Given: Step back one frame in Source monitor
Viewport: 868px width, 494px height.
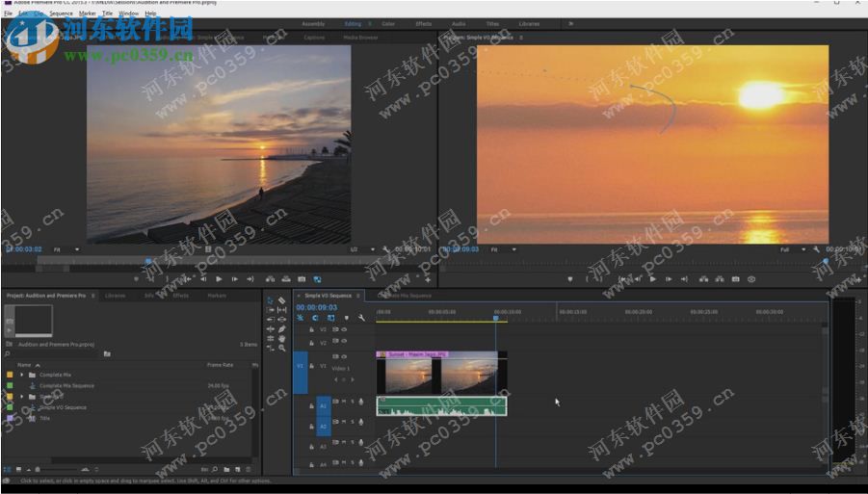Looking at the screenshot, I should [203, 279].
